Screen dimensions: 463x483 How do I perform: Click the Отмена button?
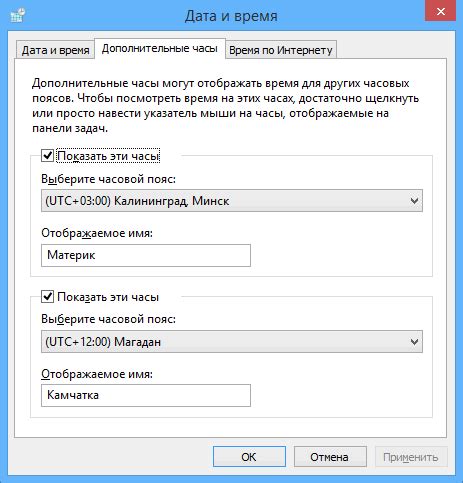tap(330, 457)
